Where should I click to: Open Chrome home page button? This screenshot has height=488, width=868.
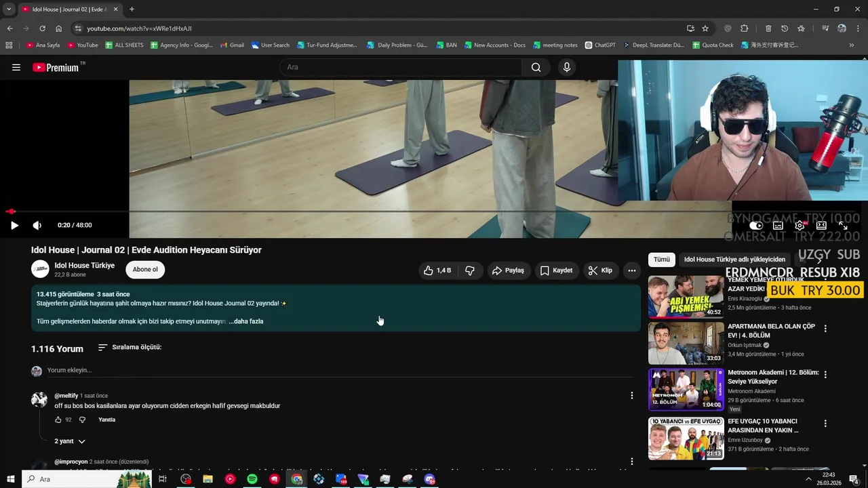point(59,28)
